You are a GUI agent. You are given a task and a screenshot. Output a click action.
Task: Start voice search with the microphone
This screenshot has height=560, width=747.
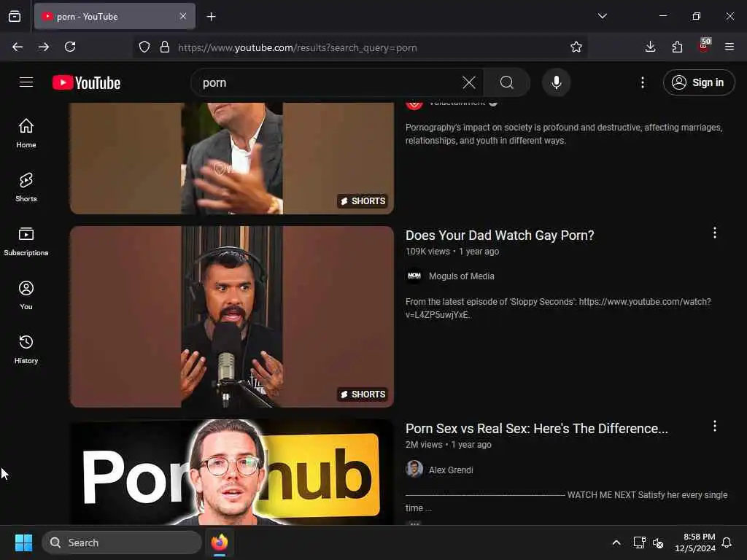coord(556,83)
